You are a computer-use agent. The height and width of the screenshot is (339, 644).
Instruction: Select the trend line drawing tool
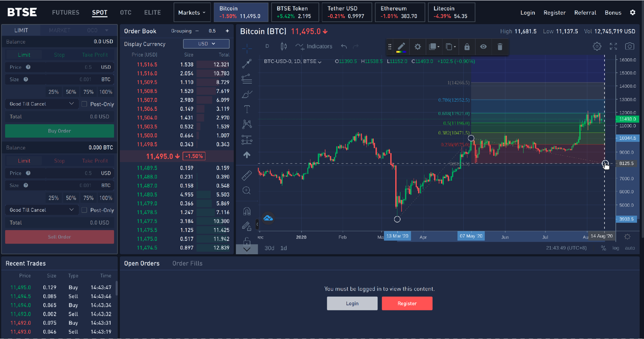pos(247,64)
